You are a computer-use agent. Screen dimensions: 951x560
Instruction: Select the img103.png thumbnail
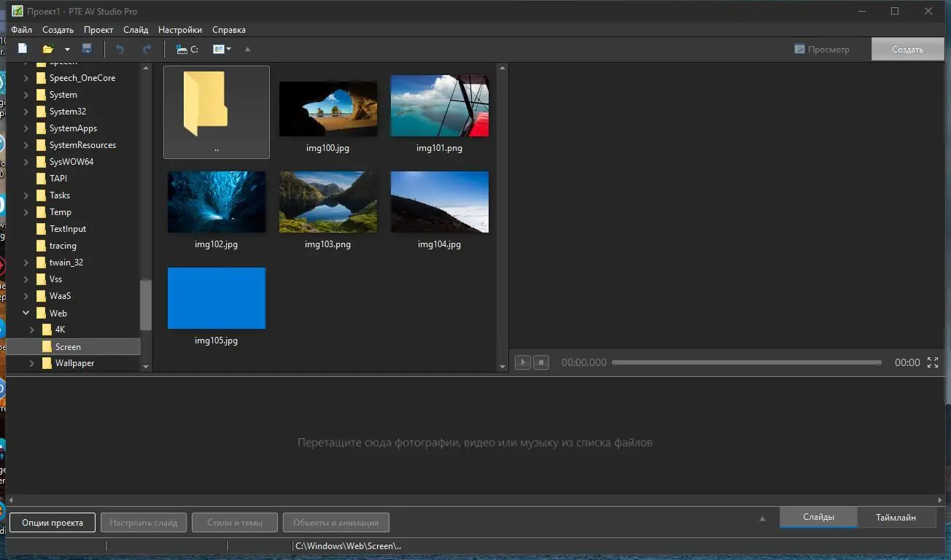tap(327, 202)
